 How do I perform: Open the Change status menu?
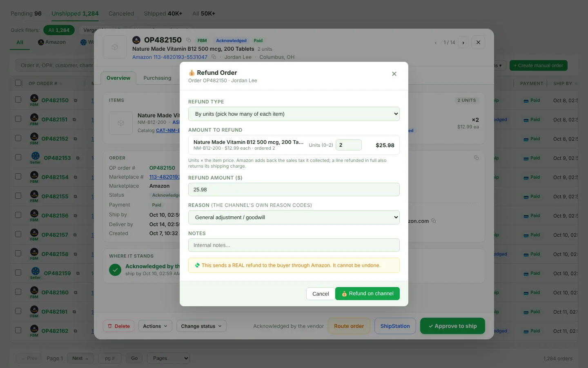[201, 326]
